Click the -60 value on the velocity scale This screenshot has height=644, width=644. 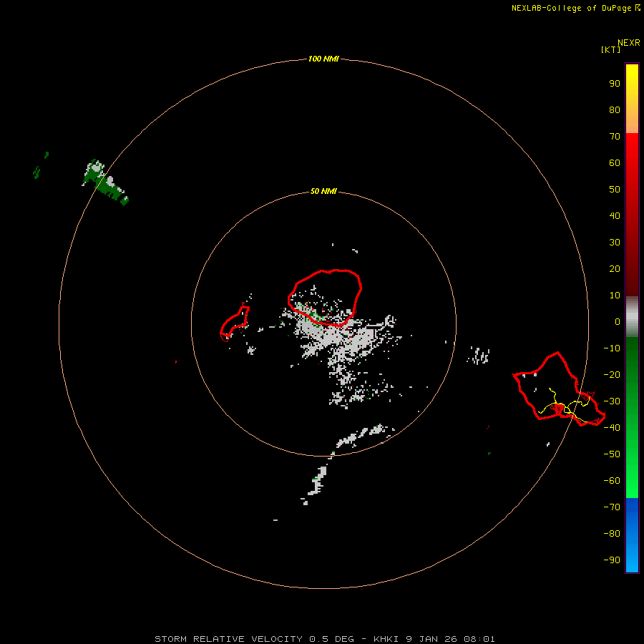point(612,481)
